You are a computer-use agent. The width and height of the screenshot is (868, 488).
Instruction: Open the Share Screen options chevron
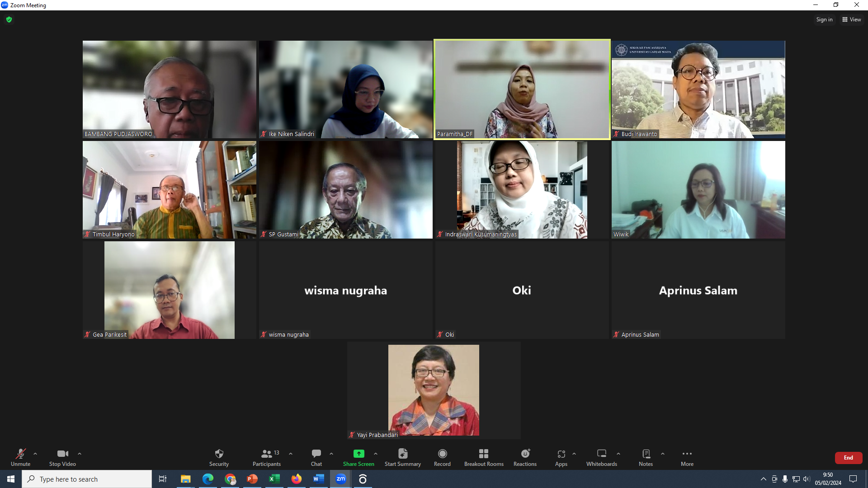pos(376,455)
